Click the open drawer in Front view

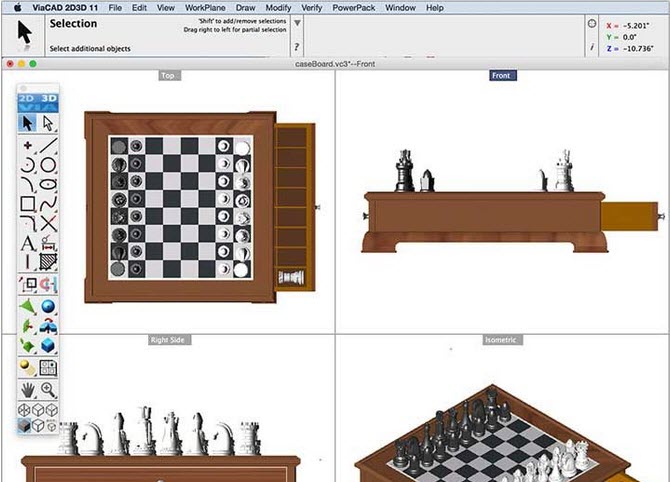[630, 216]
